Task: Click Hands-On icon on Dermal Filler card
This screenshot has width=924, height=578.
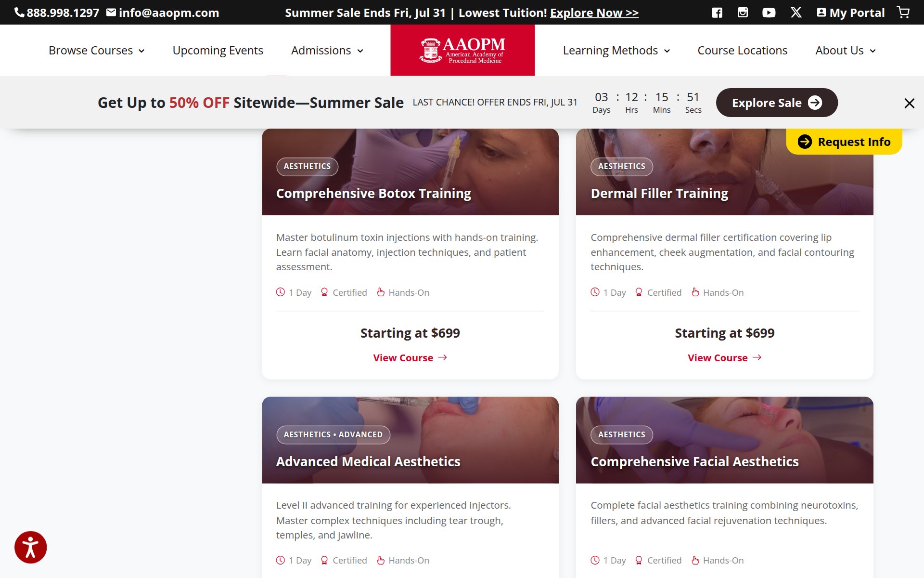Action: point(695,292)
